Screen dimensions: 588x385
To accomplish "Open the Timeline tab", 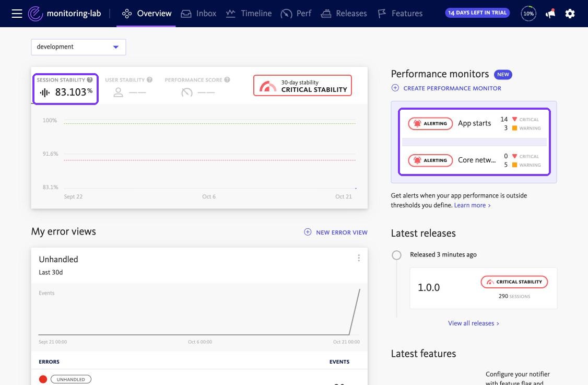I will pos(249,14).
